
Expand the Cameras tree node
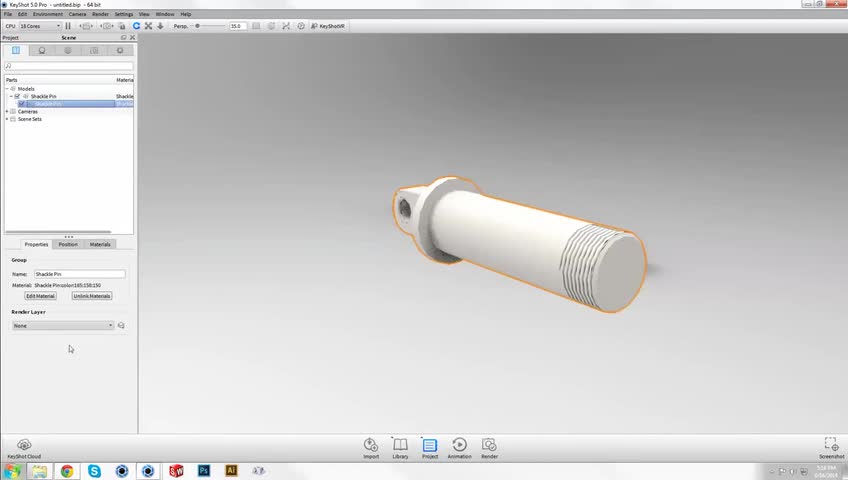7,111
